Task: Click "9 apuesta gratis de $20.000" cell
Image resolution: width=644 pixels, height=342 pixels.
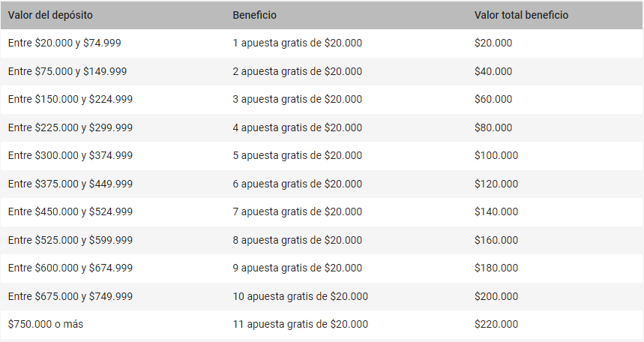Action: (297, 268)
